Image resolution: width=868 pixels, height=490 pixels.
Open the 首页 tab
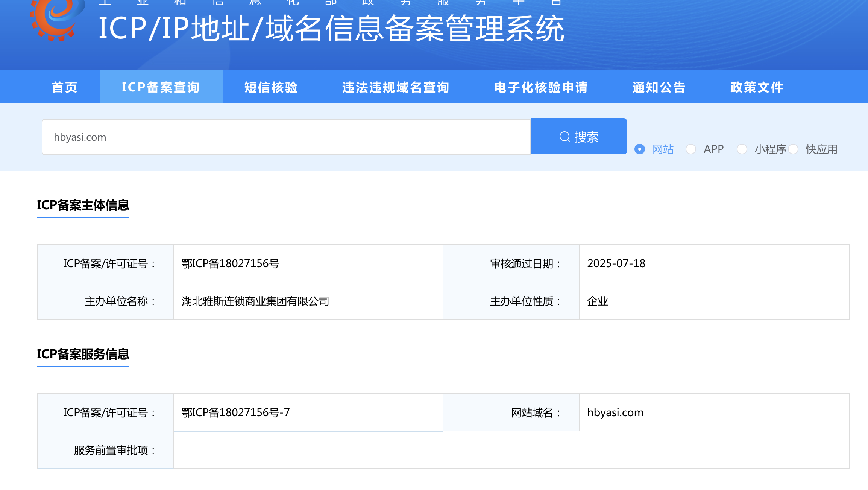coord(64,87)
